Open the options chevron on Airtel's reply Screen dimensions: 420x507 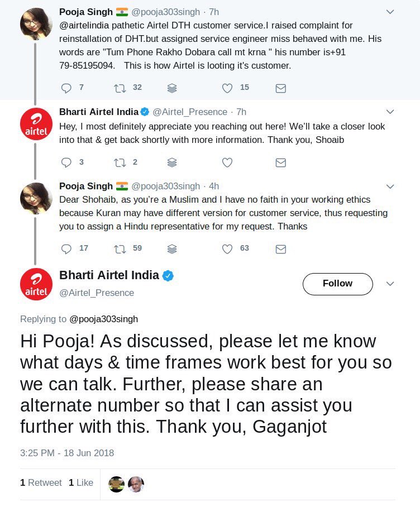pos(390,112)
